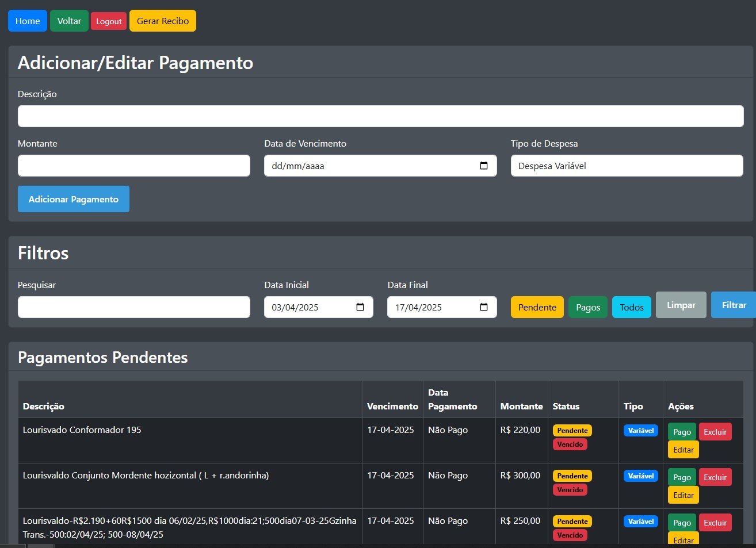This screenshot has width=756, height=548.
Task: Open calendar picker in Data de Vencimento
Action: click(x=484, y=166)
